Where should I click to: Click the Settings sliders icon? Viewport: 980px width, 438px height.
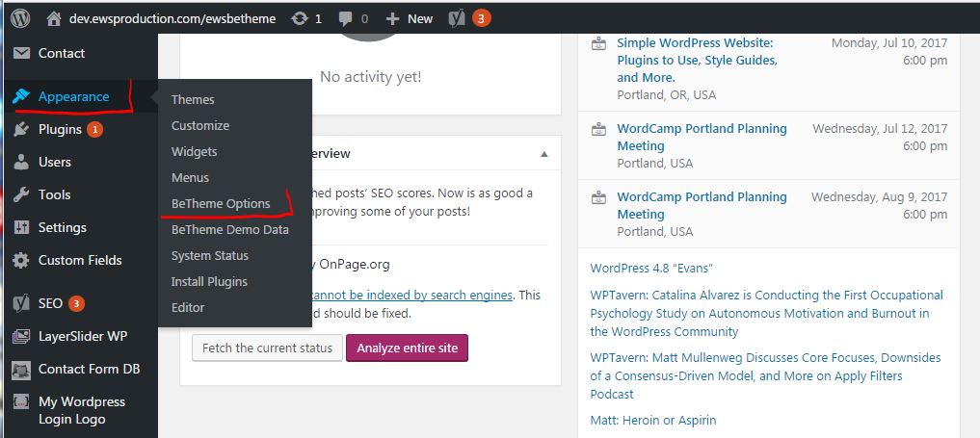coord(21,227)
